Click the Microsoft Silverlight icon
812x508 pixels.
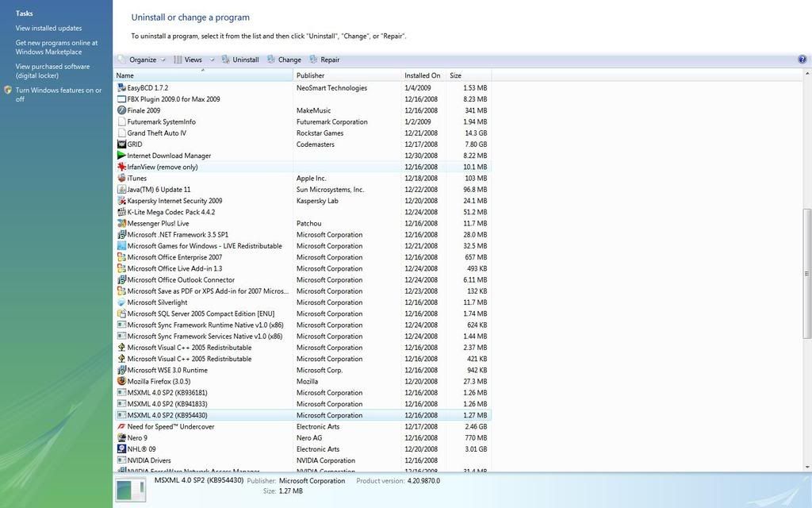(x=121, y=302)
